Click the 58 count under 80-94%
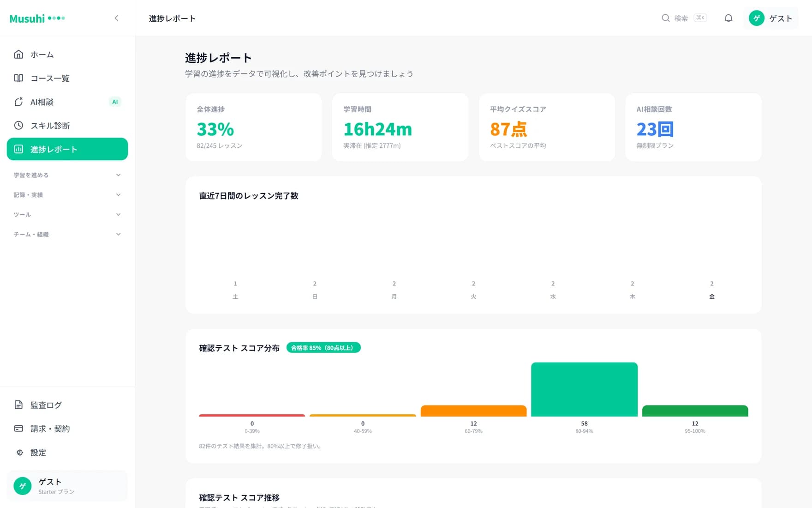This screenshot has height=508, width=812. (x=585, y=423)
